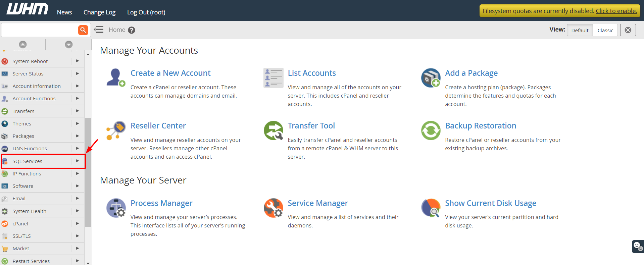The height and width of the screenshot is (265, 644).
Task: Click the Service Manager icon
Action: click(x=273, y=208)
